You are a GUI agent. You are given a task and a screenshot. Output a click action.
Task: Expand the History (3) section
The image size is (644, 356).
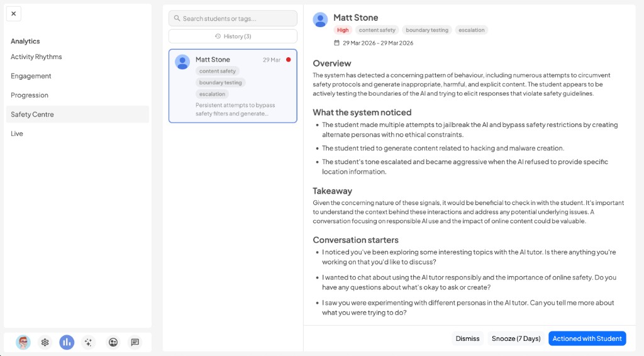[x=233, y=36]
